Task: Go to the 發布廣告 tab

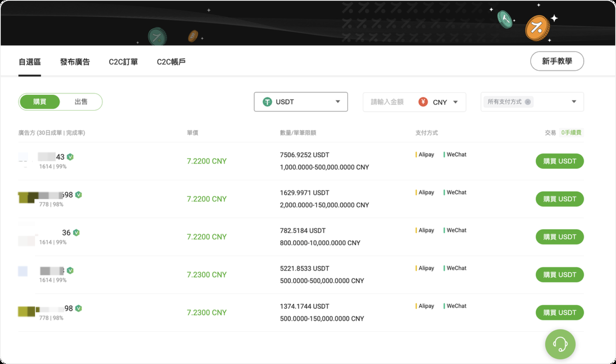Action: click(x=75, y=62)
